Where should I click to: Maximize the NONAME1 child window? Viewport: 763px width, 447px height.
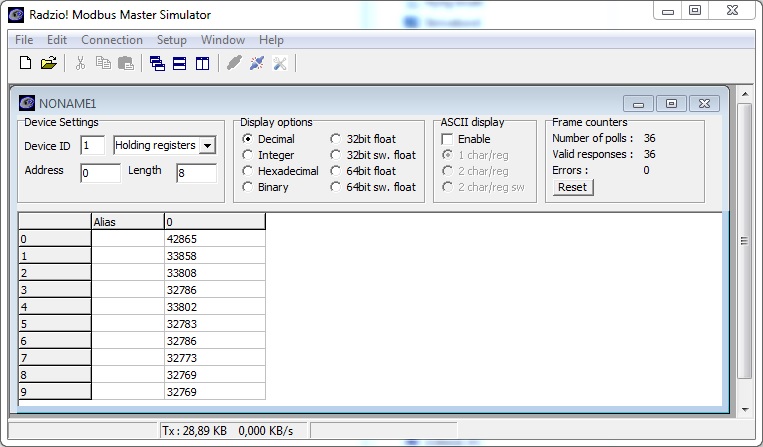(671, 104)
